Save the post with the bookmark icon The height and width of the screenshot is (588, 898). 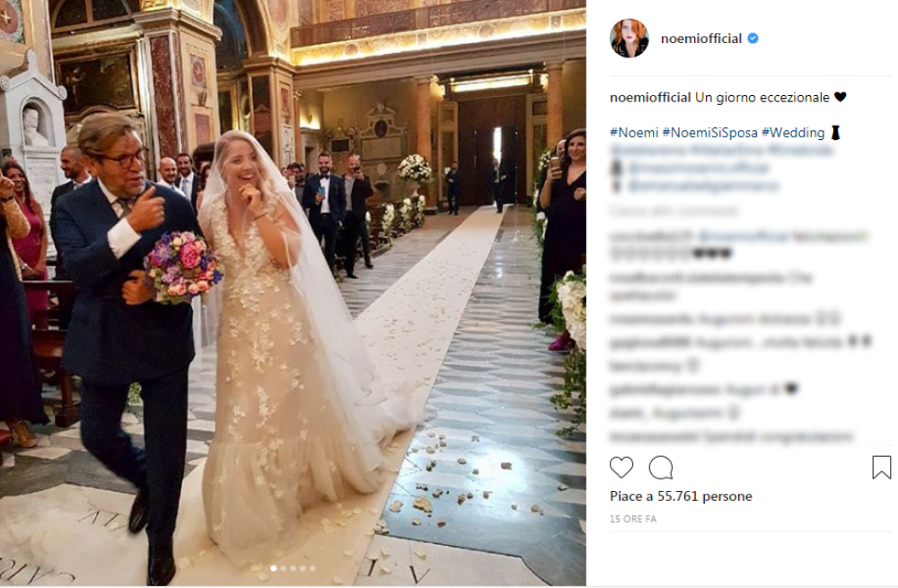[x=882, y=467]
